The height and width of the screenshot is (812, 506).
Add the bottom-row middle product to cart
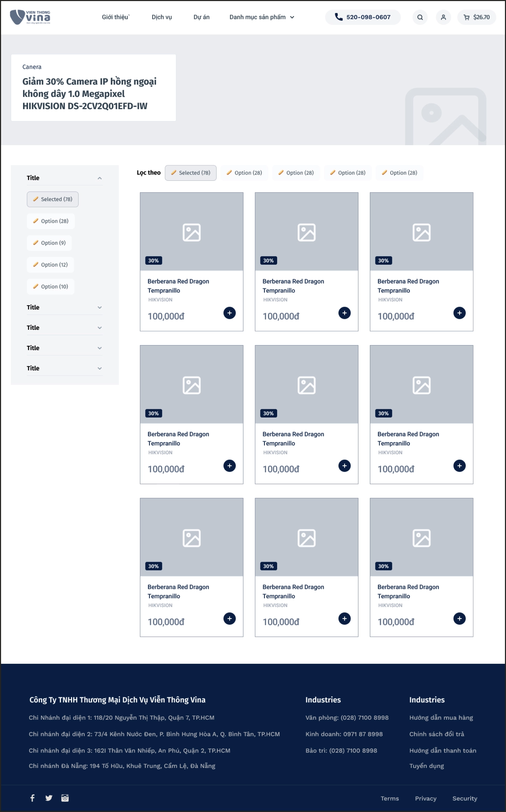345,619
